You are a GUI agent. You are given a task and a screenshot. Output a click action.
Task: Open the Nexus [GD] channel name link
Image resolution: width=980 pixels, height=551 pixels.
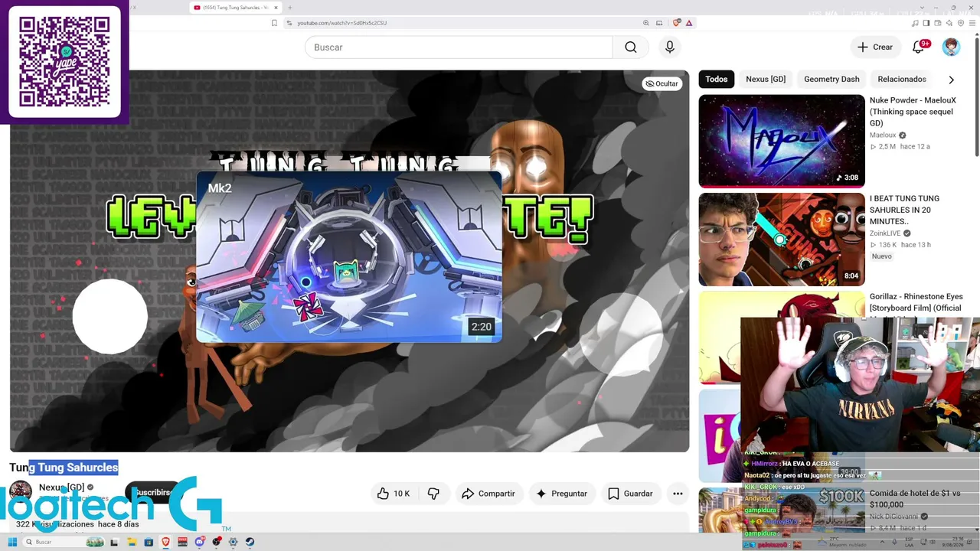click(x=61, y=487)
